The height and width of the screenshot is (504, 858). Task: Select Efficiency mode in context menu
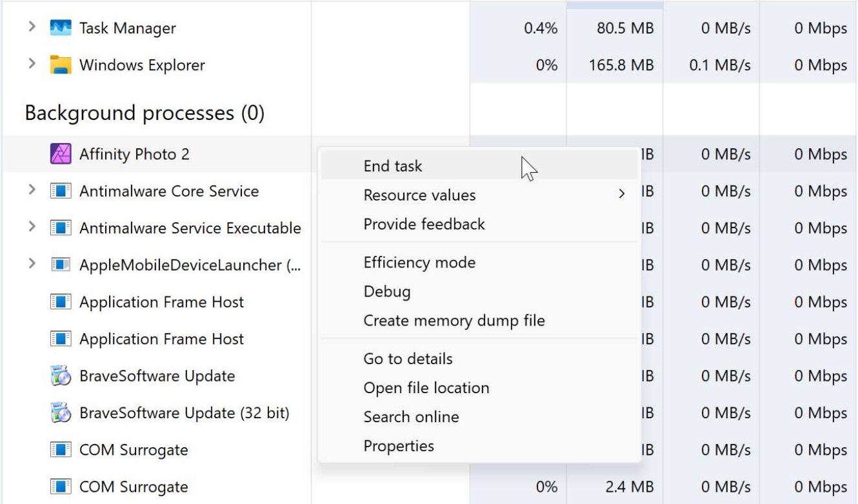pos(419,263)
